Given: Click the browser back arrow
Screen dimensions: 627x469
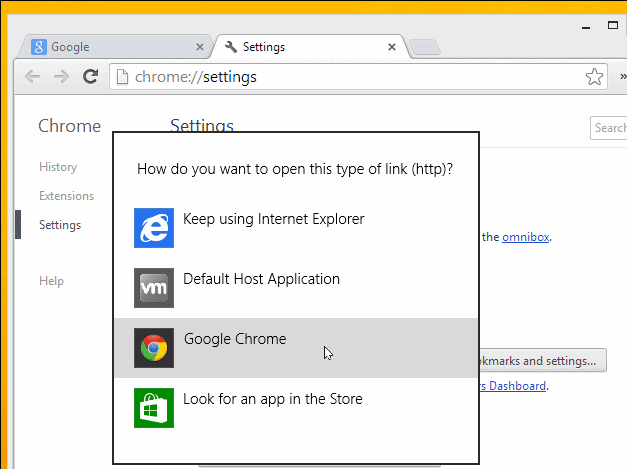Looking at the screenshot, I should (32, 76).
